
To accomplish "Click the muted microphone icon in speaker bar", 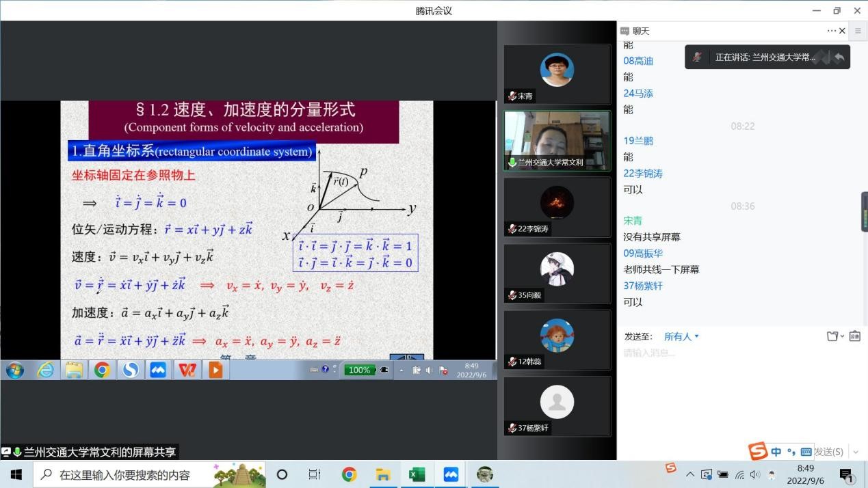I will (x=697, y=57).
